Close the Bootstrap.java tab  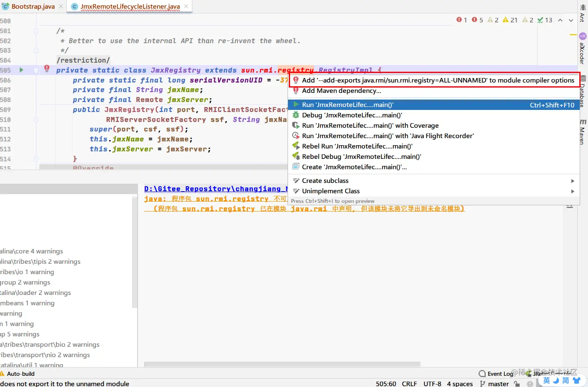pyautogui.click(x=61, y=6)
